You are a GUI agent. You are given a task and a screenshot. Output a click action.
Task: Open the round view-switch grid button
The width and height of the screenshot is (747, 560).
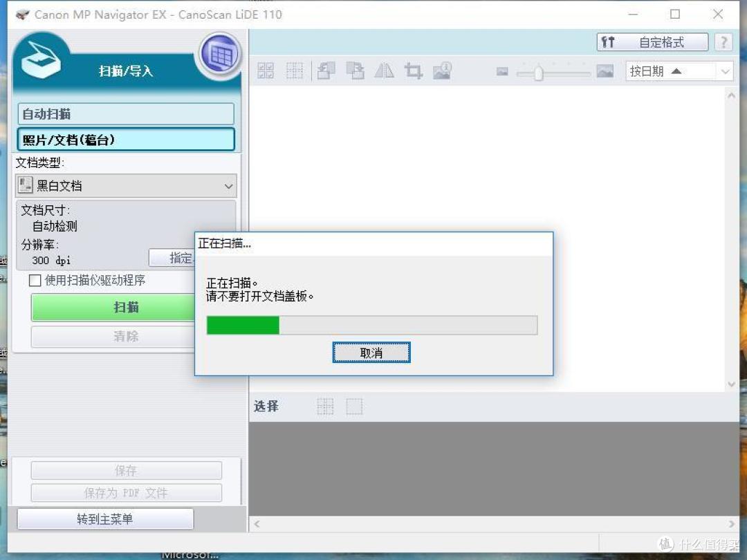[221, 55]
